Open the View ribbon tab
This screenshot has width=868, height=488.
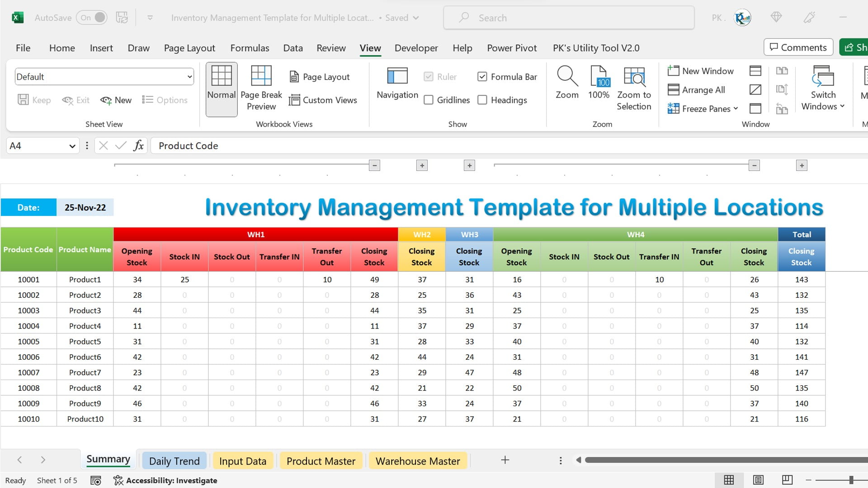(x=370, y=47)
